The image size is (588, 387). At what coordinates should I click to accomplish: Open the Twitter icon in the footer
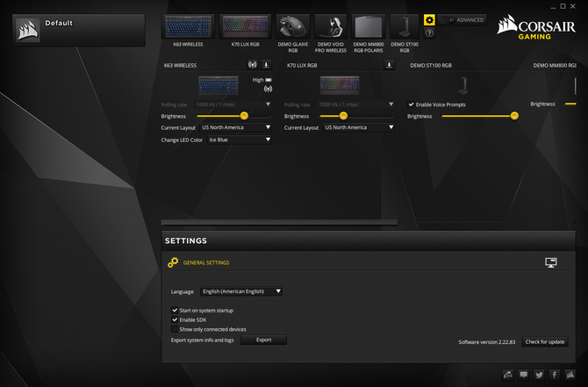click(x=539, y=375)
